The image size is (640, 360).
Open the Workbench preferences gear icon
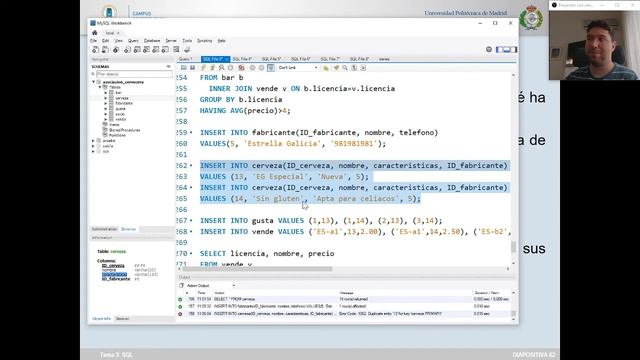click(x=489, y=49)
